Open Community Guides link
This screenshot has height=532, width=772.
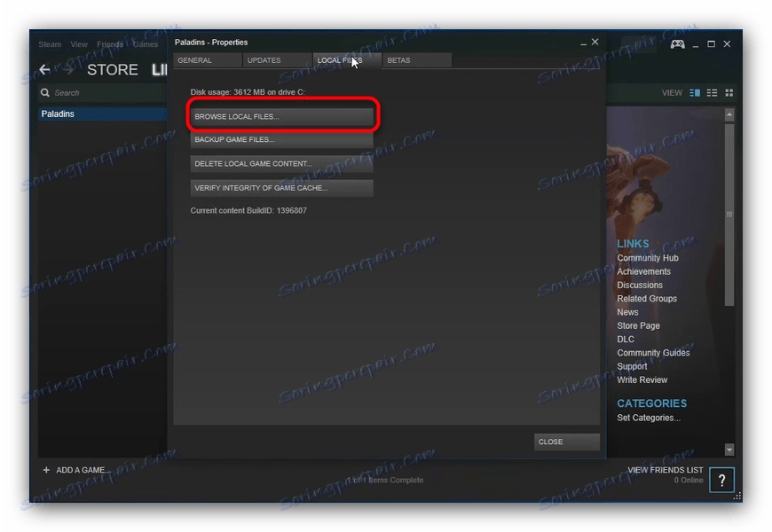tap(653, 353)
